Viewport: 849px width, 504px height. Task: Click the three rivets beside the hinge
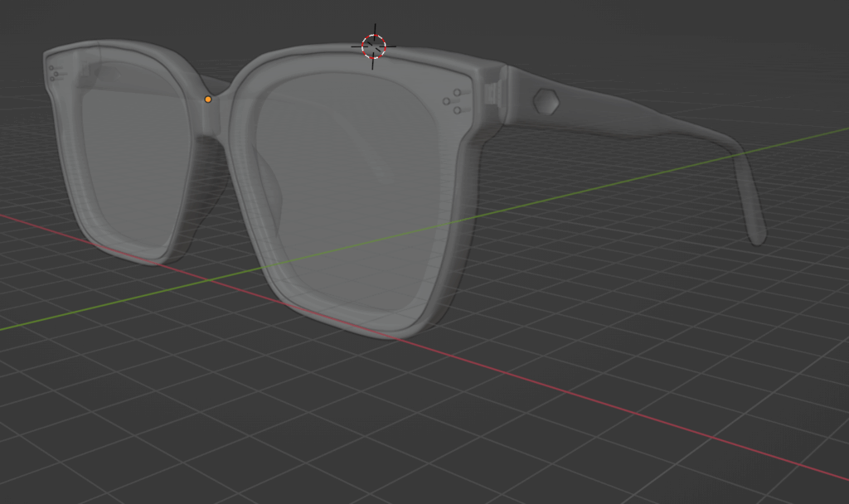tap(454, 101)
